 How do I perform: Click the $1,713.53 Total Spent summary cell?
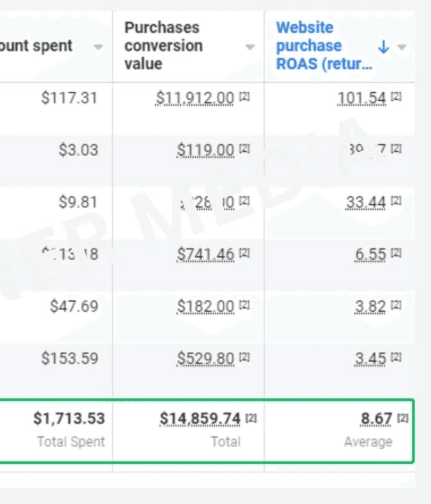[69, 419]
